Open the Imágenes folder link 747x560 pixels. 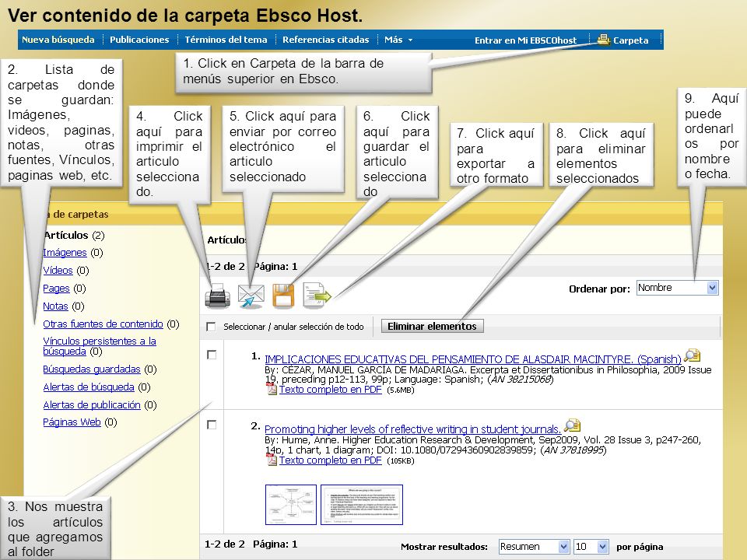click(x=65, y=252)
